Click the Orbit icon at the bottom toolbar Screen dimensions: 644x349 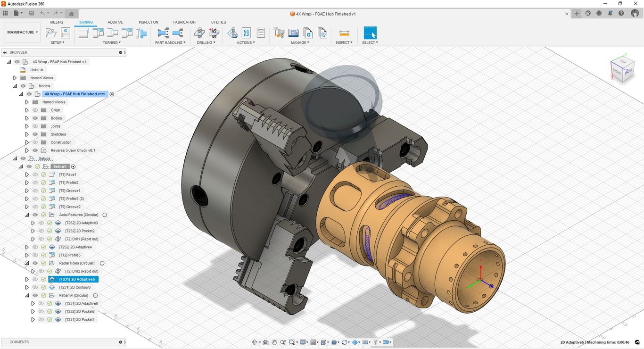pos(255,342)
